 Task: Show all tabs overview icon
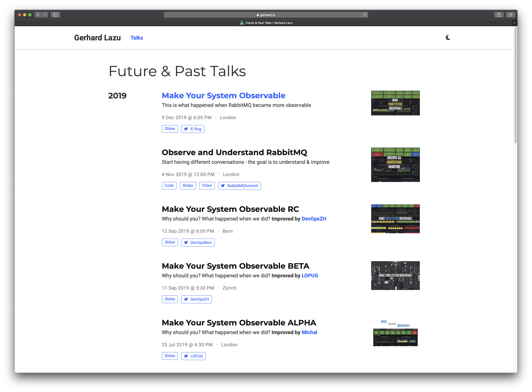[x=510, y=15]
